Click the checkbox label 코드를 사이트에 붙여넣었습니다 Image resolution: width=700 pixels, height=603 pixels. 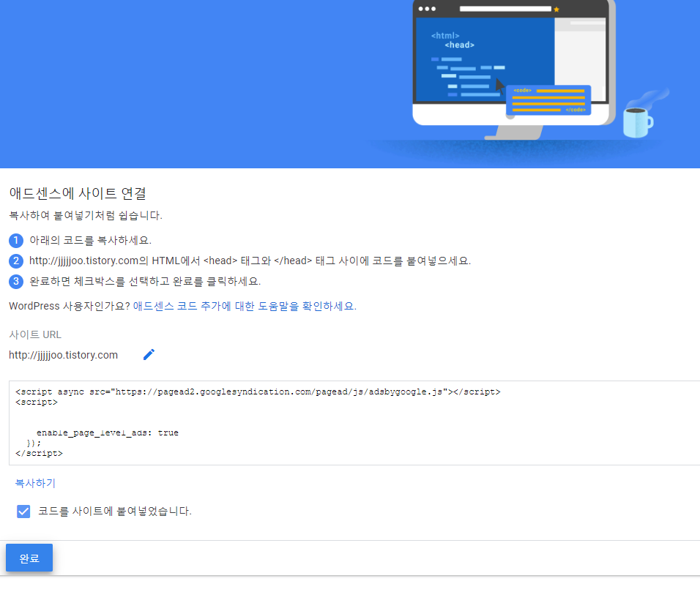[115, 512]
